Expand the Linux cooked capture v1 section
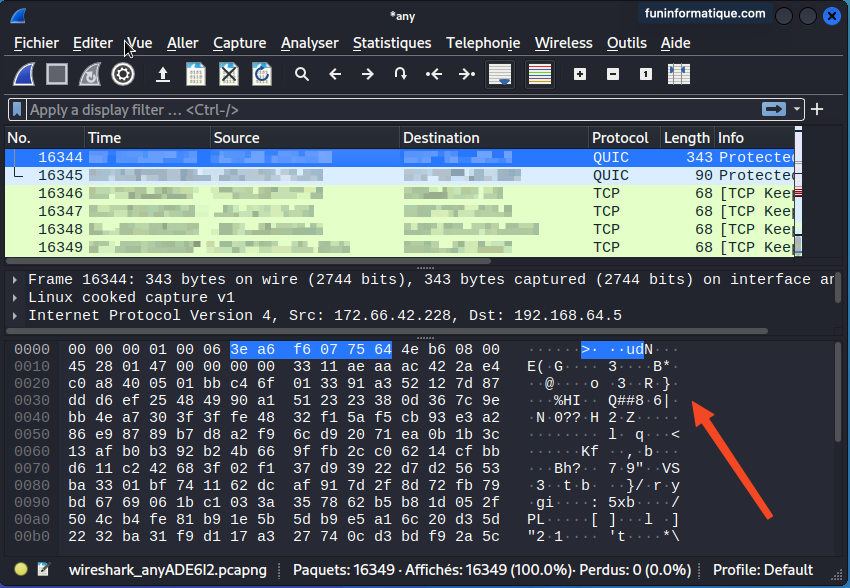Screen dimensions: 850x588 [x=15, y=298]
